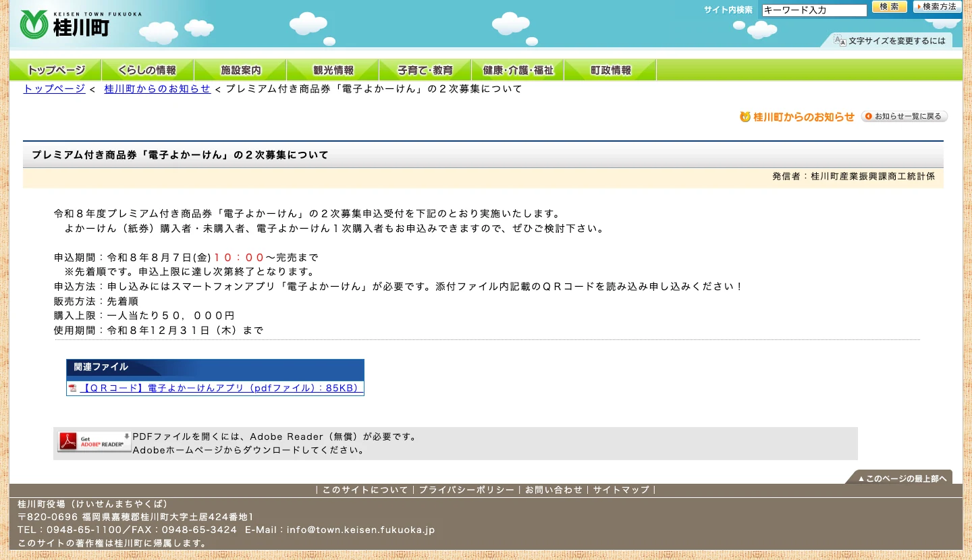This screenshot has width=972, height=560.
Task: Click the Get Adobe Reader badge
Action: pyautogui.click(x=94, y=442)
